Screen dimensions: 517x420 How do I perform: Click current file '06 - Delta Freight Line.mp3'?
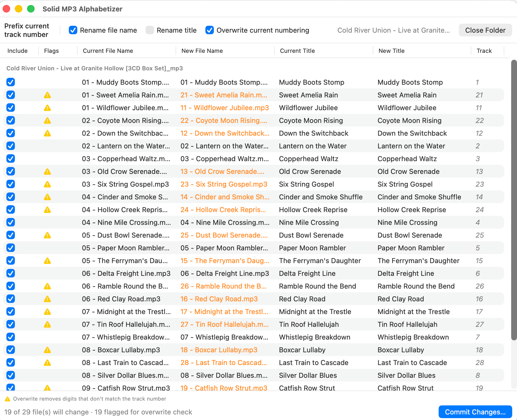[x=126, y=273]
